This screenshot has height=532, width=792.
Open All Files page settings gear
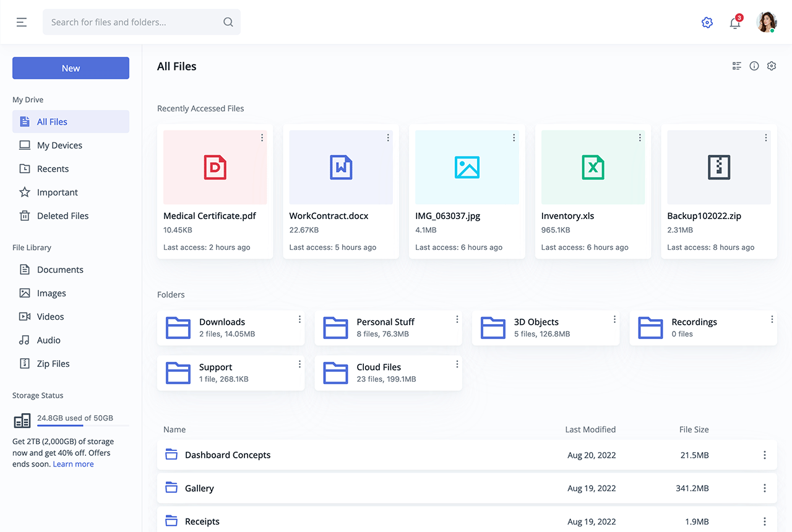(772, 66)
